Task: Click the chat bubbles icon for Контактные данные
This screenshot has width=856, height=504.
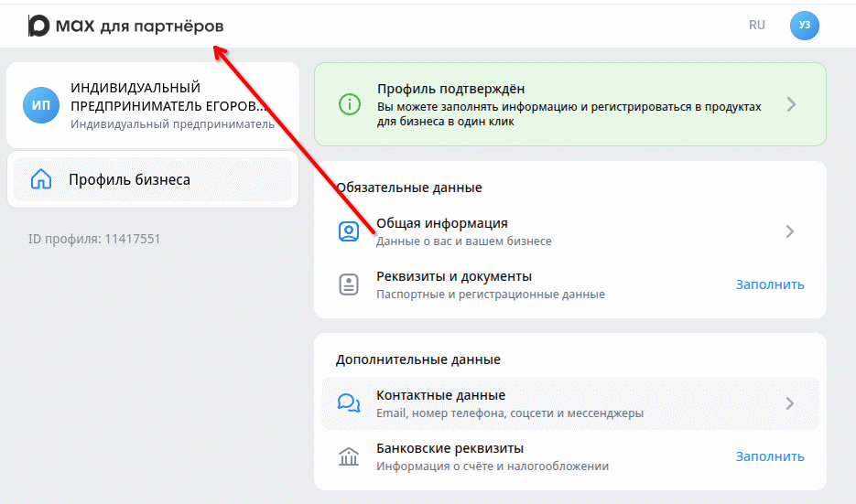Action: 349,403
